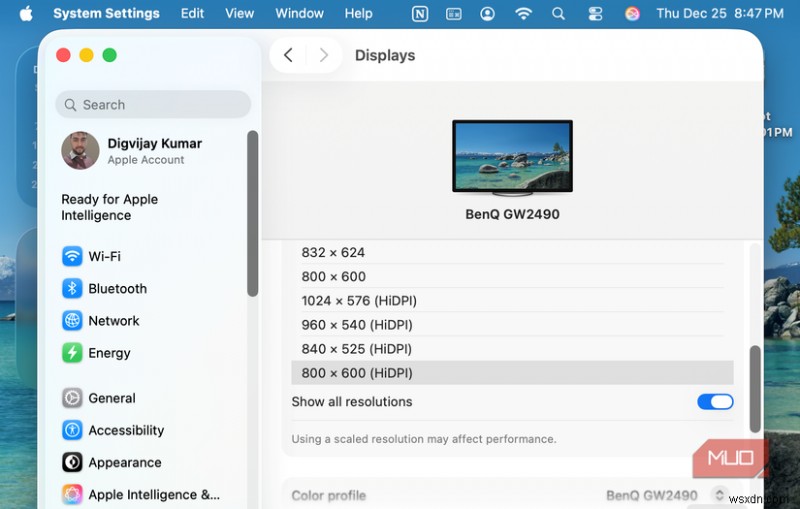Screen dimensions: 800x509
Task: Click the Wi-Fi sidebar icon
Action: [72, 256]
